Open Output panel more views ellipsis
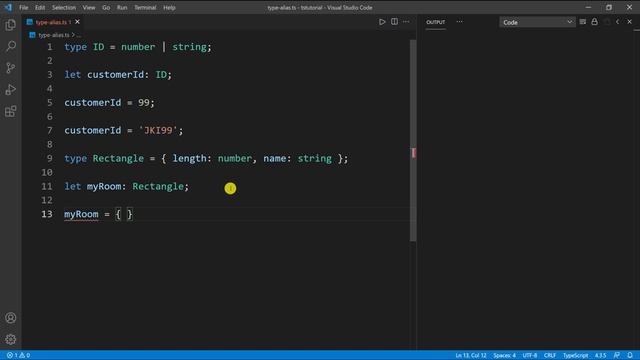Screen dimensions: 640x360 click(460, 22)
